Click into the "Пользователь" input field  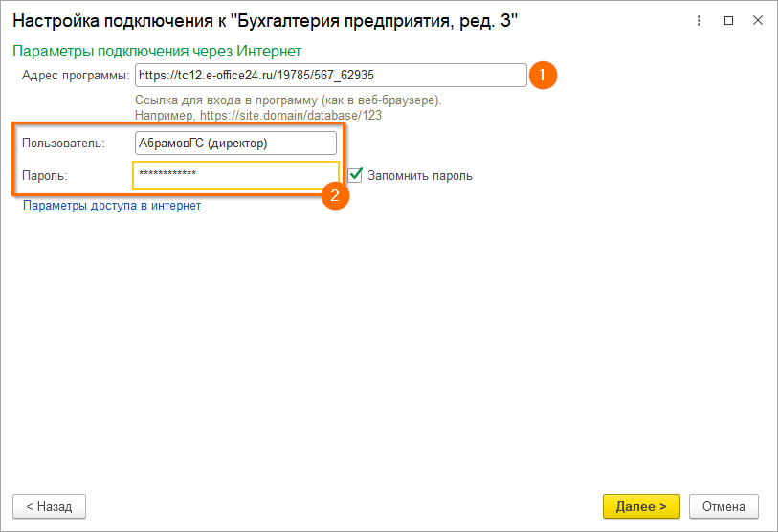coord(234,144)
